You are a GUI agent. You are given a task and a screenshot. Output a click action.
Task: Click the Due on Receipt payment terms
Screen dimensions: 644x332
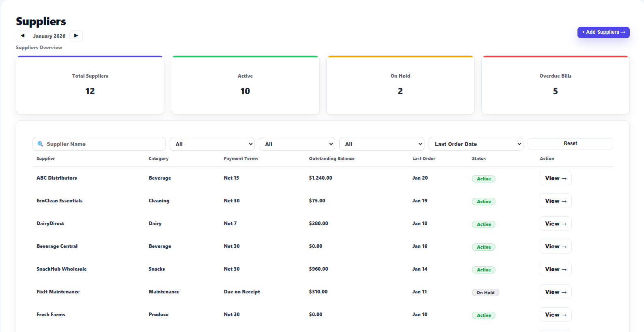(242, 292)
